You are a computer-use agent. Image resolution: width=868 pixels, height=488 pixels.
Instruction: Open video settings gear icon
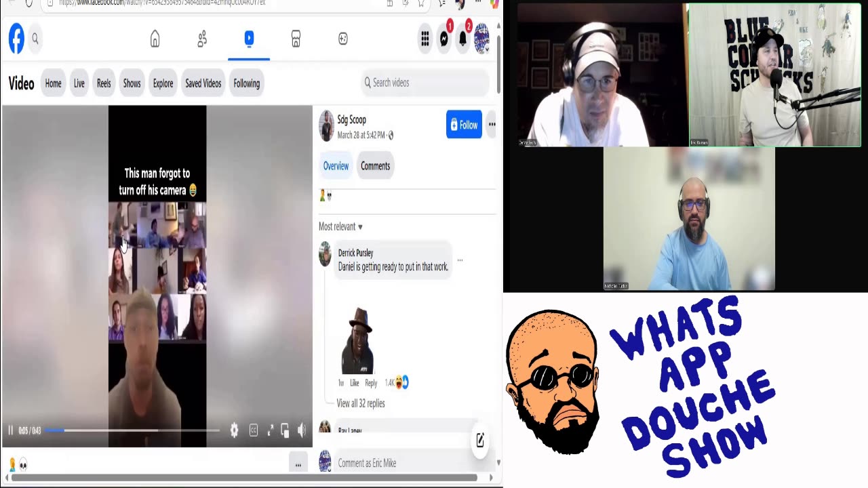pos(234,430)
